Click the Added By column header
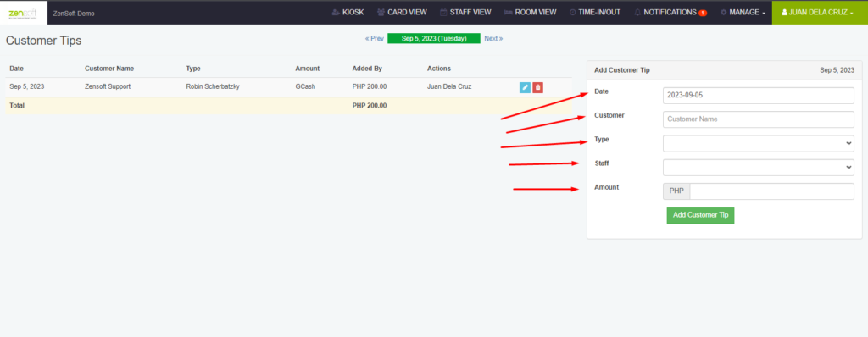The width and height of the screenshot is (868, 337). [367, 69]
